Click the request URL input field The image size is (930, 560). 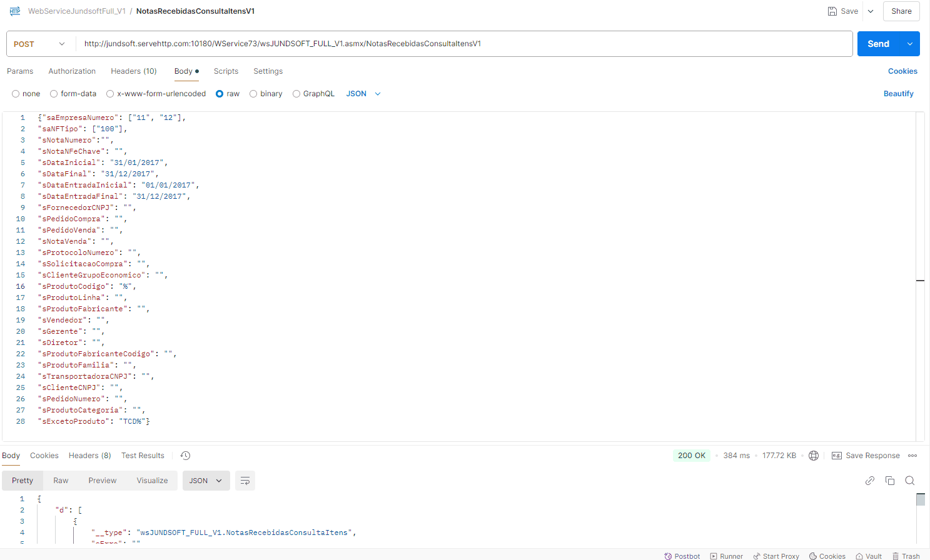(463, 44)
